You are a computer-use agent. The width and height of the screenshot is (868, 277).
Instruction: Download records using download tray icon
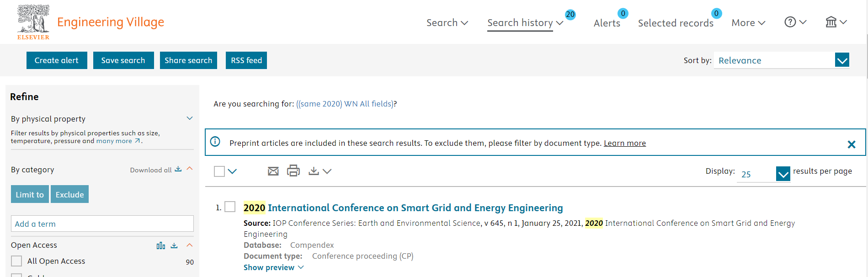pyautogui.click(x=314, y=171)
